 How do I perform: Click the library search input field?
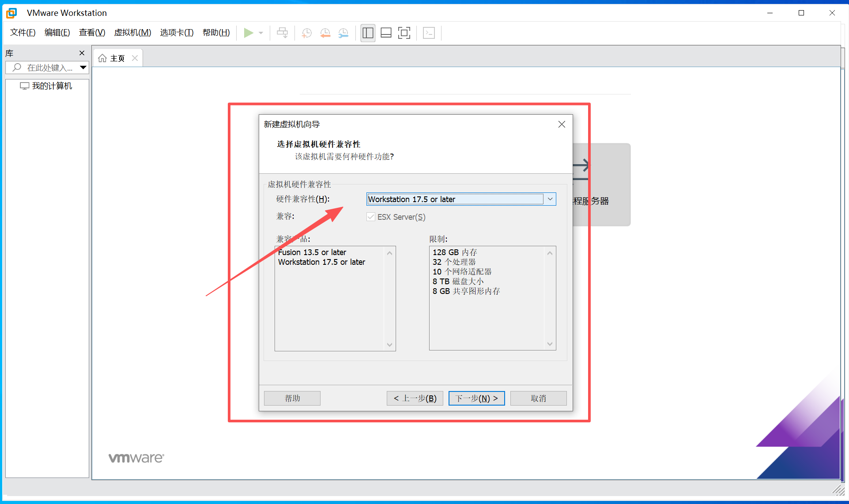(x=49, y=68)
